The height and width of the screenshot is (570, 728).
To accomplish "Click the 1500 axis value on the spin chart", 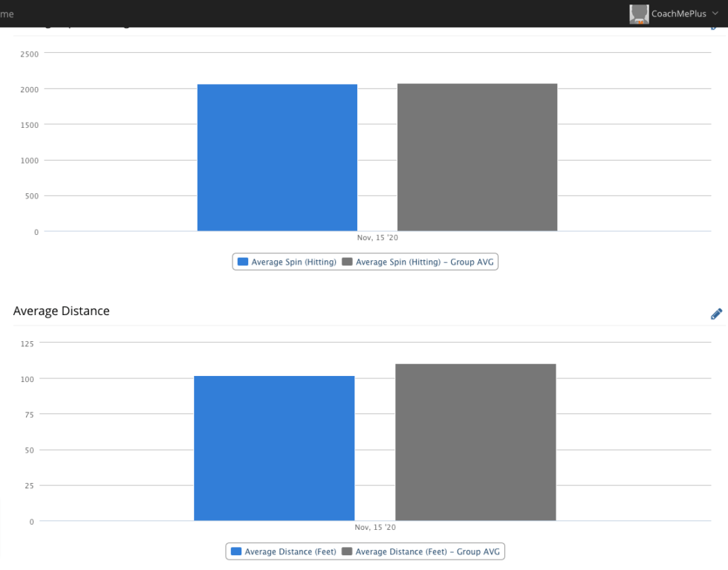I will [29, 125].
